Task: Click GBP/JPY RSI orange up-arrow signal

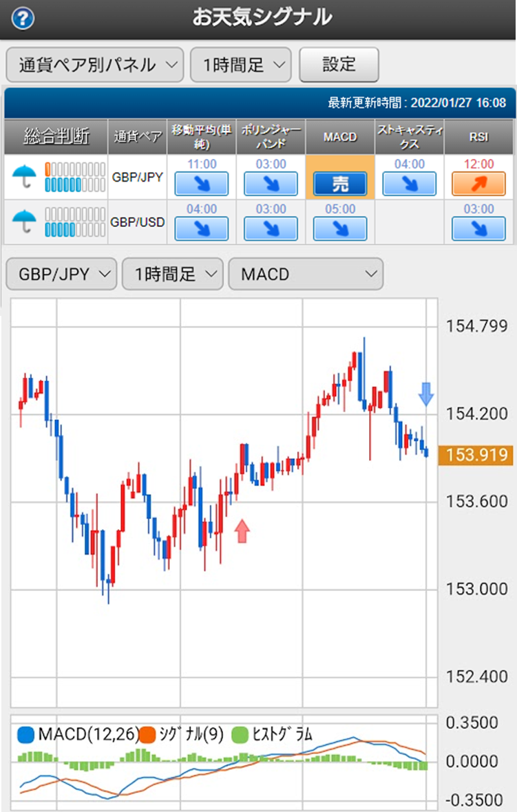Action: tap(478, 184)
